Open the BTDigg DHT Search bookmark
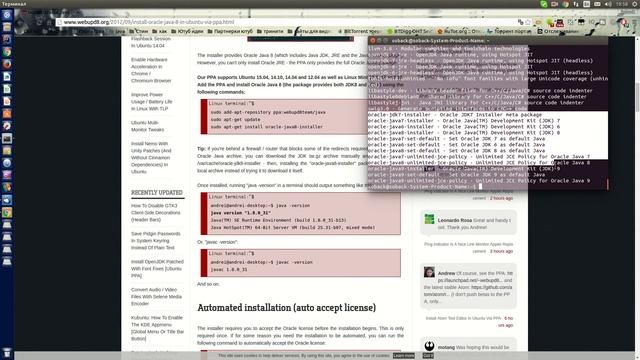This screenshot has height=360, width=640. pyautogui.click(x=410, y=31)
